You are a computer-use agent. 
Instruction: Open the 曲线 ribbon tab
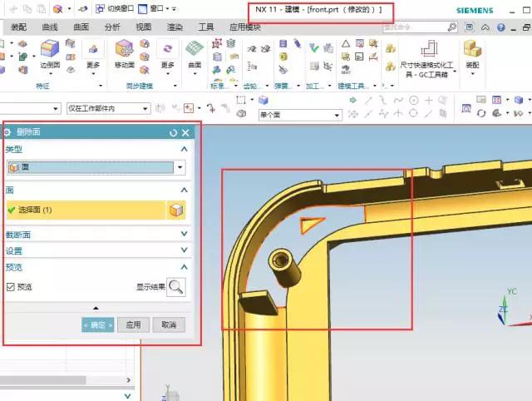pos(51,27)
